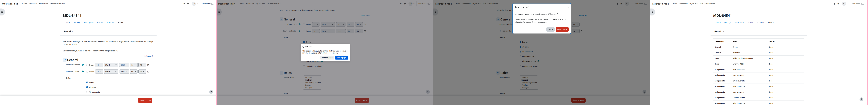868x105 pixels.
Task: Toggle Edit mode switch on the leftmost page
Action: pos(212,4)
